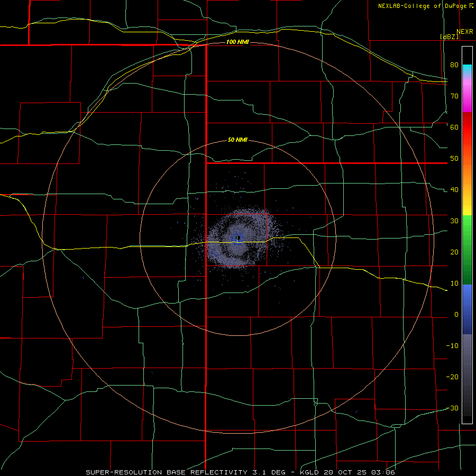
Task: Click the -30 dBZ scale value
Action: click(452, 408)
